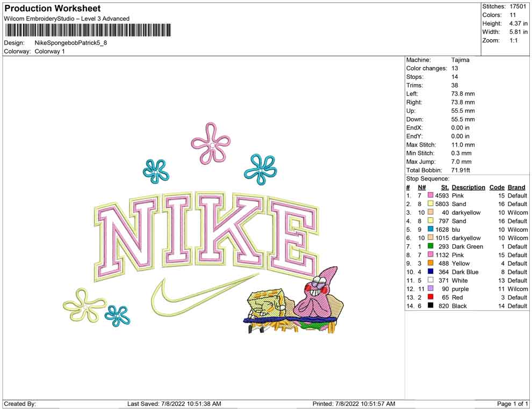The height and width of the screenshot is (409, 532).
Task: Click the Color changes value 13
Action: coord(455,69)
